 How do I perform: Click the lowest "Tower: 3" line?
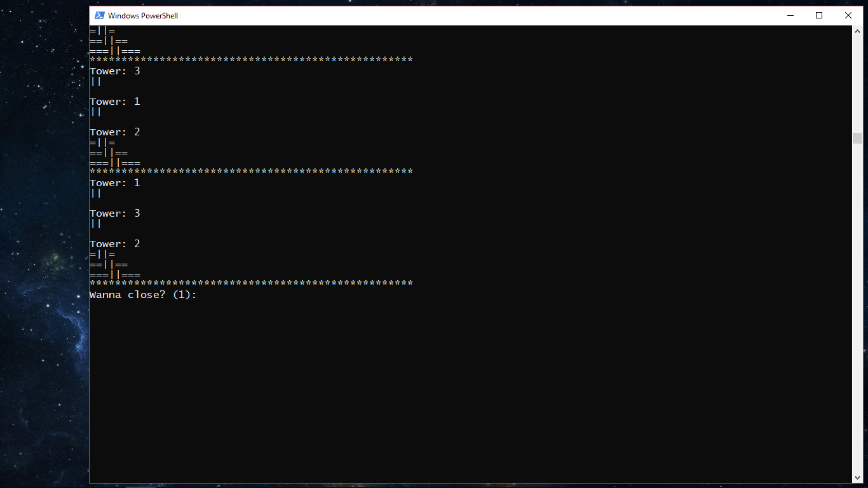point(115,213)
